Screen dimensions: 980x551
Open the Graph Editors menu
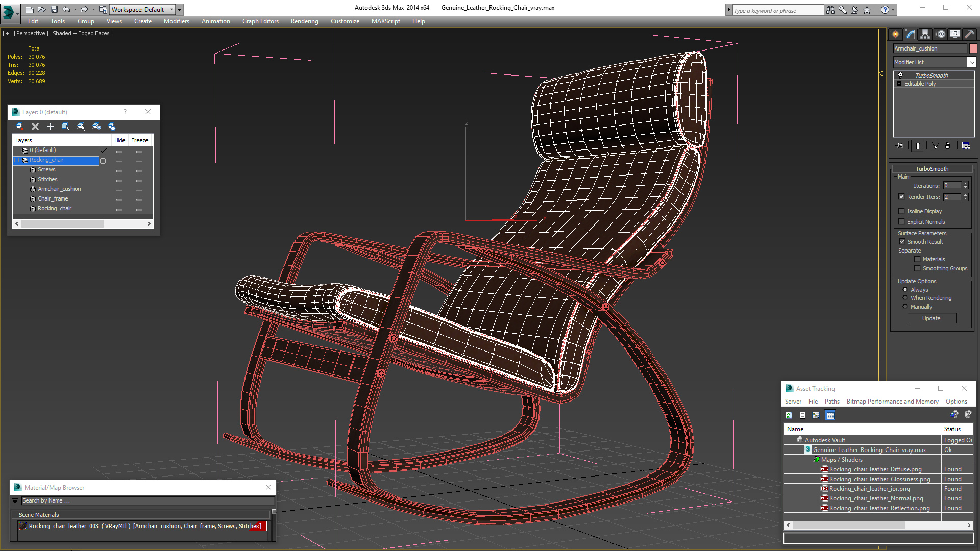[x=260, y=21]
